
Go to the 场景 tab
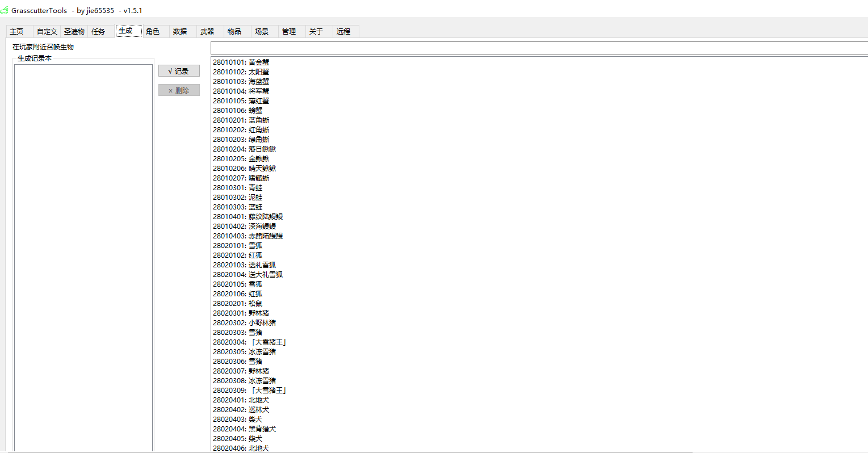[x=262, y=32]
